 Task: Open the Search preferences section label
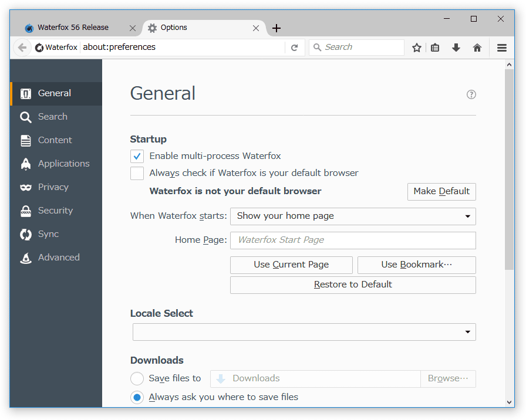pyautogui.click(x=53, y=117)
